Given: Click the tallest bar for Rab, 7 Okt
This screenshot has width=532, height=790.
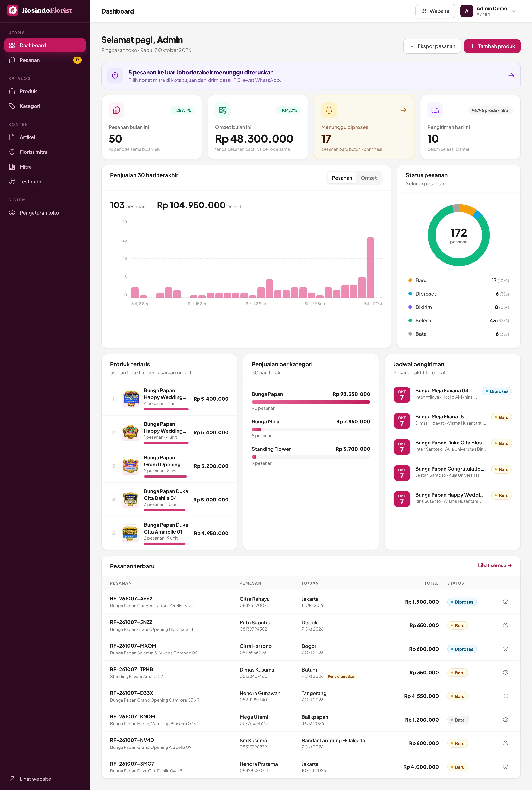Looking at the screenshot, I should (x=370, y=268).
